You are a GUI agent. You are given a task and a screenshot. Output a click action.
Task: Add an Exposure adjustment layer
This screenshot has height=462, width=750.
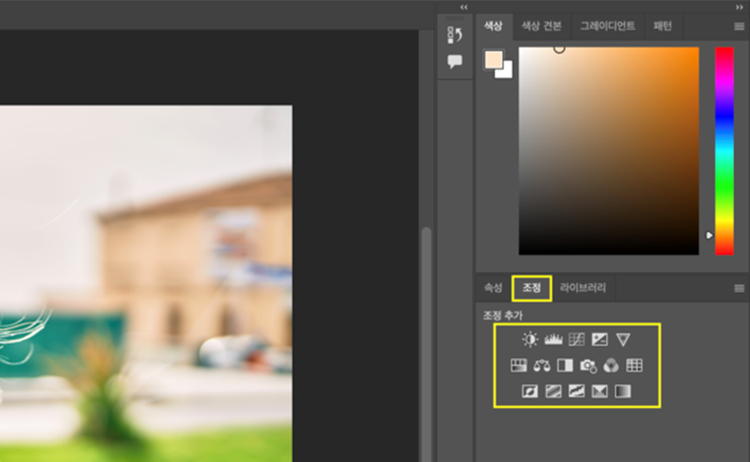(x=599, y=340)
